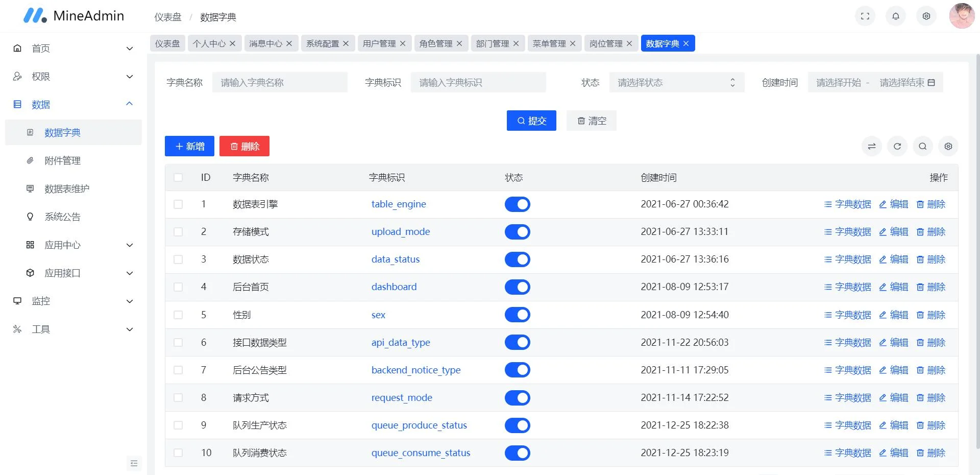This screenshot has height=475, width=980.
Task: Click the sidebar collapse icon at bottom left
Action: pos(134,464)
